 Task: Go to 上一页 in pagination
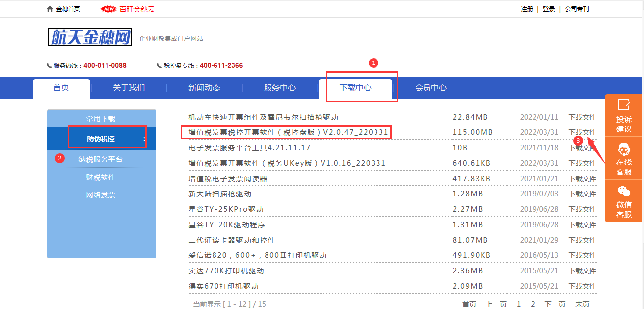[496, 304]
